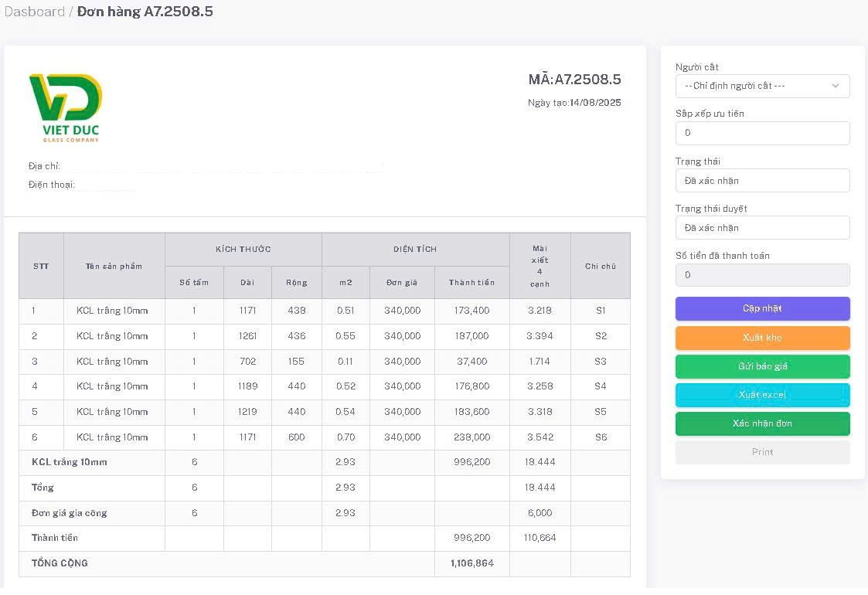Confirm order with 'Xác nhận đơn' button
The image size is (868, 595).
pos(762,423)
